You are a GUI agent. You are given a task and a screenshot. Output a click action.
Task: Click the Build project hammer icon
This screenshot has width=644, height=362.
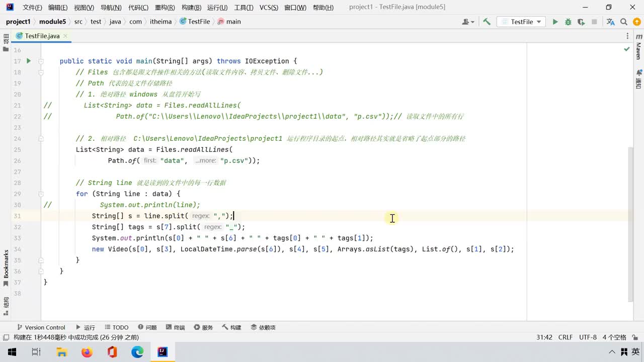(487, 22)
